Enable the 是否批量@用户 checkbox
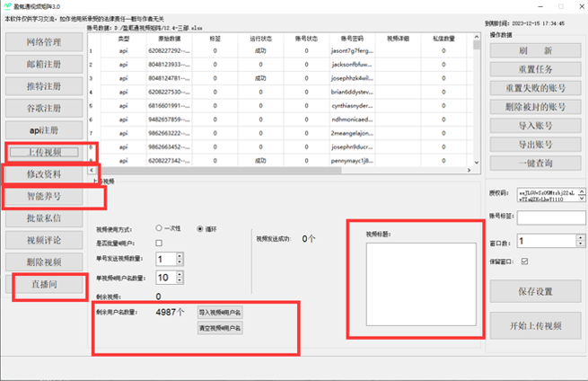Image resolution: width=588 pixels, height=381 pixels. 159,243
